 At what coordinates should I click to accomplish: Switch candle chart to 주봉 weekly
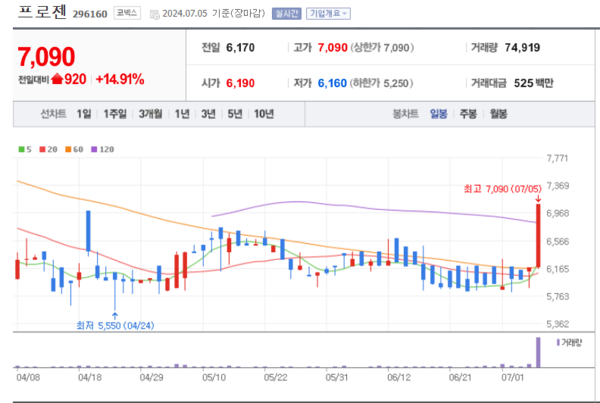click(467, 114)
